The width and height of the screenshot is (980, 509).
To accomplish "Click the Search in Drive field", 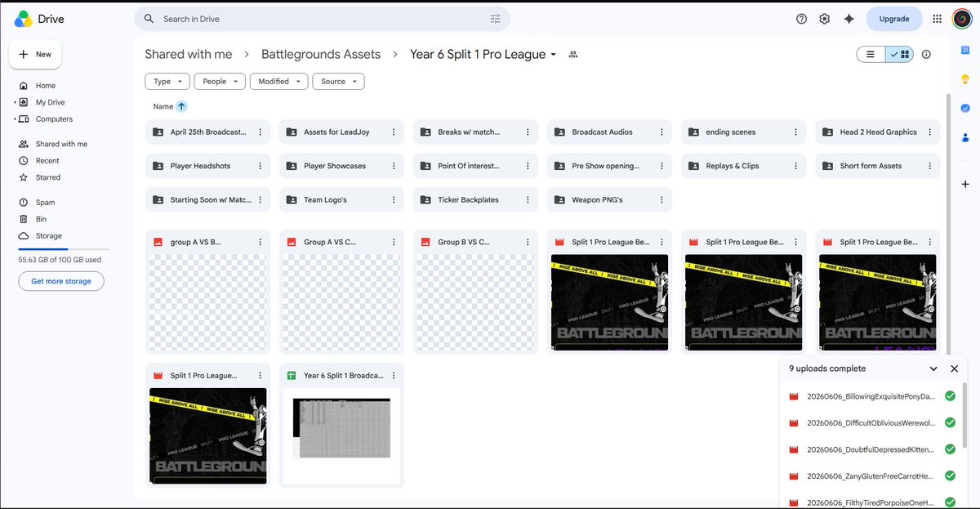I will pyautogui.click(x=323, y=19).
